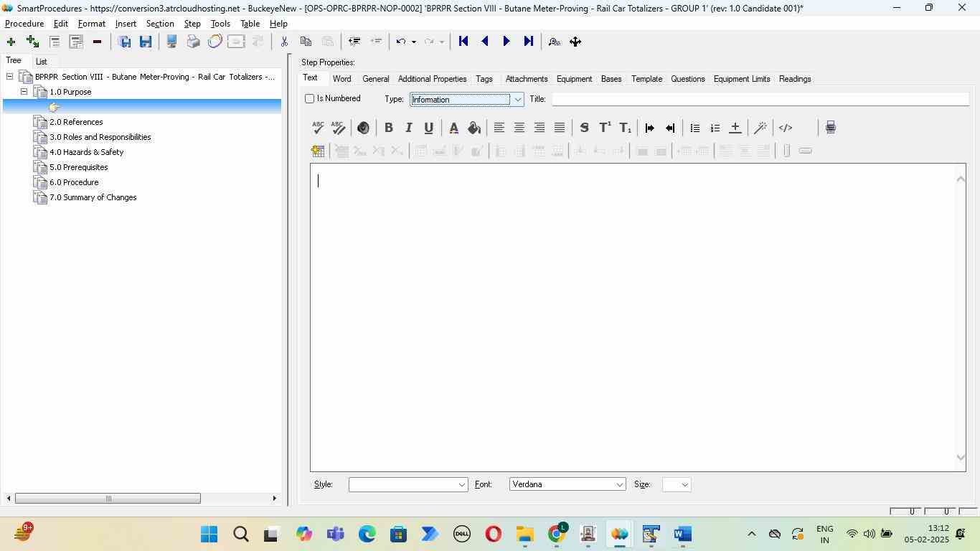Check the Is Numbered checkbox
Viewport: 980px width, 551px height.
(x=310, y=98)
